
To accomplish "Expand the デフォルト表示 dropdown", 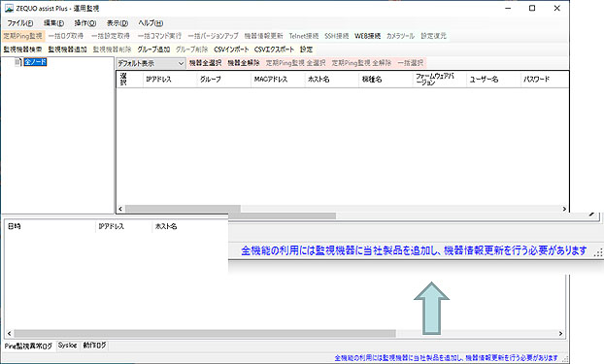I will [x=151, y=63].
